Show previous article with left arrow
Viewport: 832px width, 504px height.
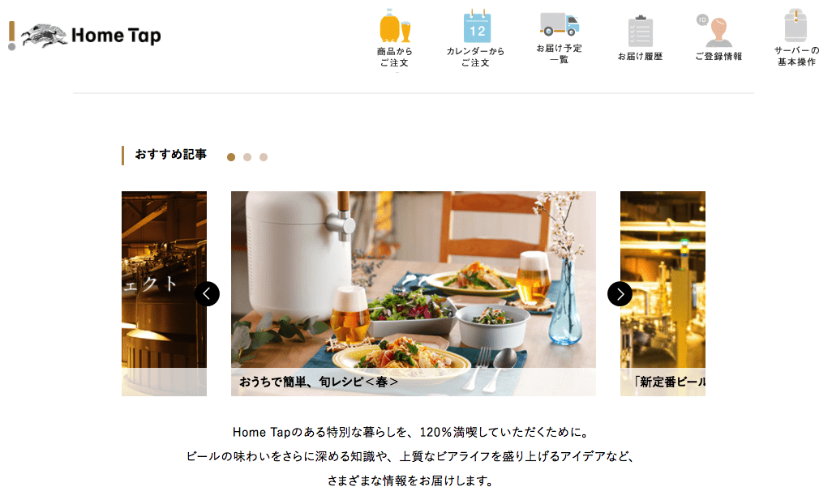point(207,293)
